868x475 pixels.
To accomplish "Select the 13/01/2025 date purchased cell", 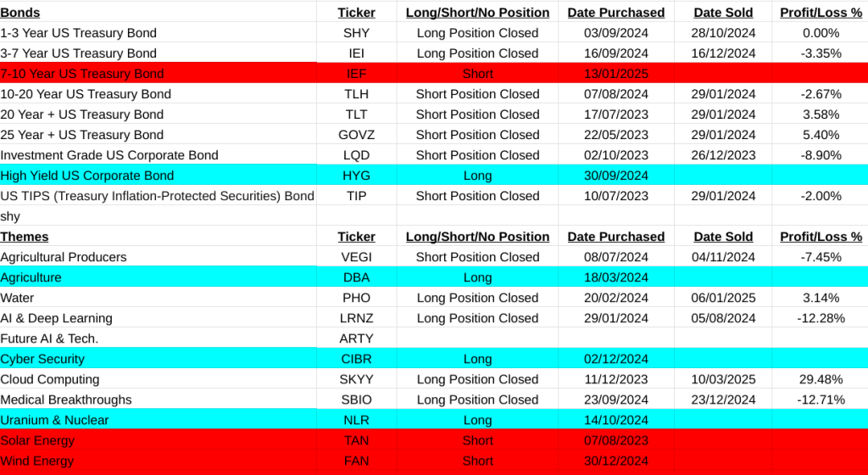I will point(616,74).
